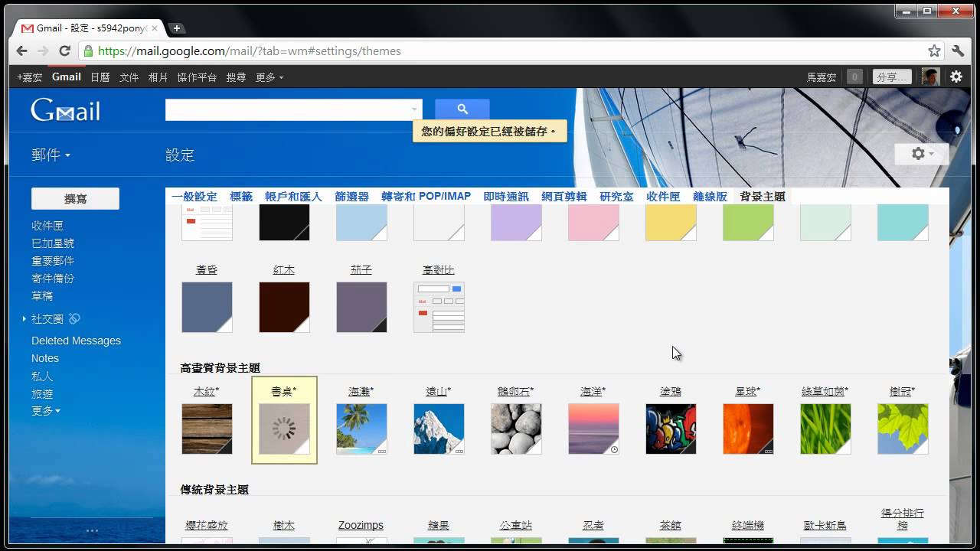Click the notification count box showing 0

[x=854, y=77]
